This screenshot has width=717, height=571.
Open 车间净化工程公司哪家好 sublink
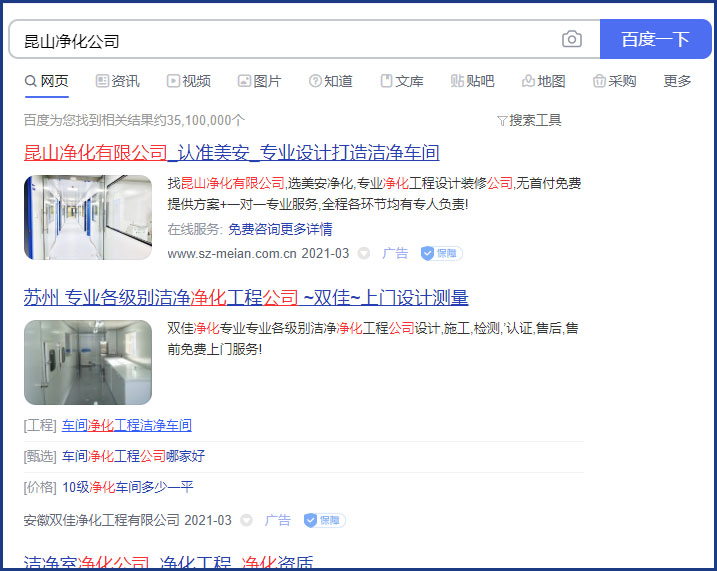tap(133, 456)
